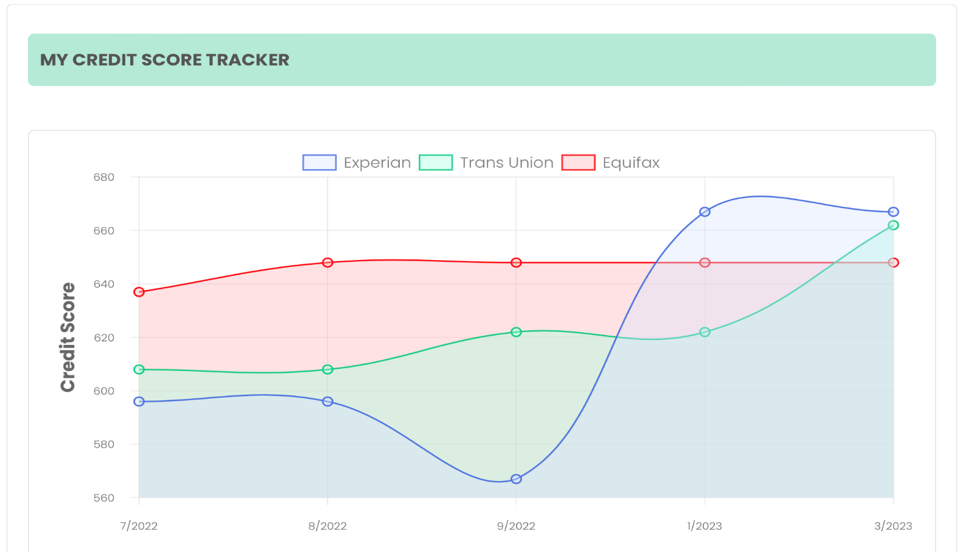Screen dimensions: 966x559
Task: Click the green Trans Union legend color box
Action: [x=436, y=163]
